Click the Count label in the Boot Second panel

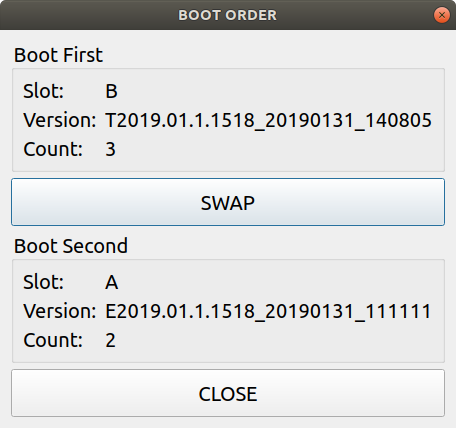(53, 340)
